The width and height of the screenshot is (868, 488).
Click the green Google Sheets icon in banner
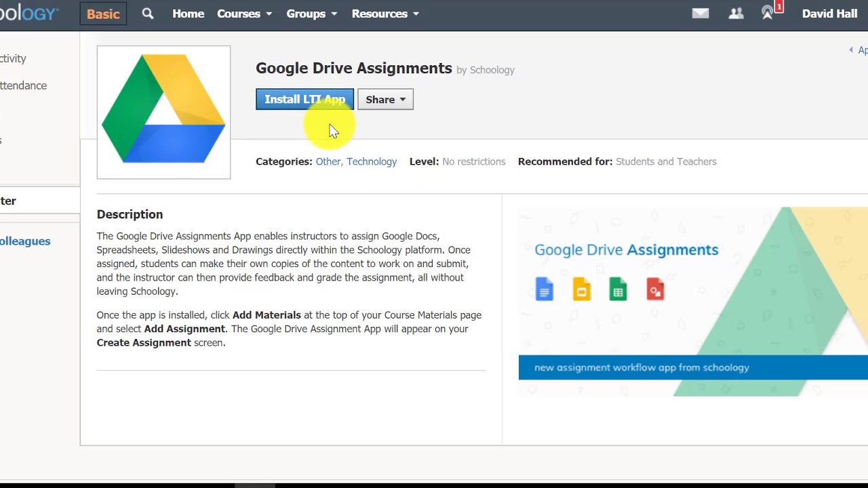[x=618, y=289]
